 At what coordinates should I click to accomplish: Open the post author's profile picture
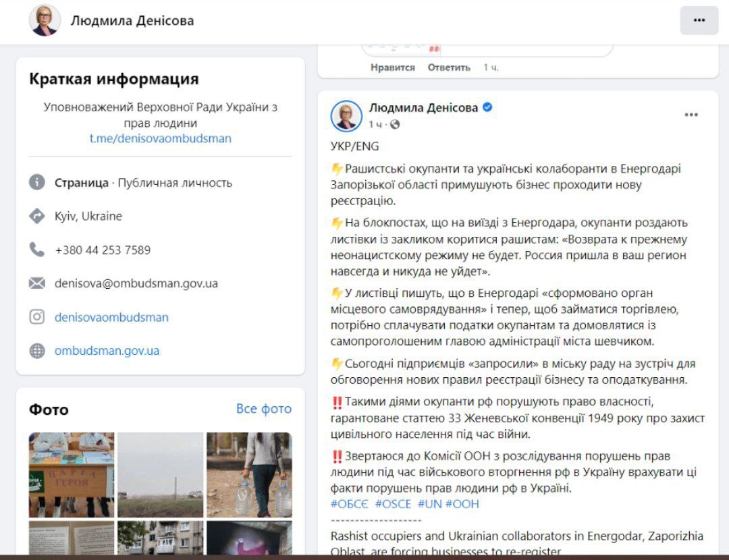coord(346,116)
